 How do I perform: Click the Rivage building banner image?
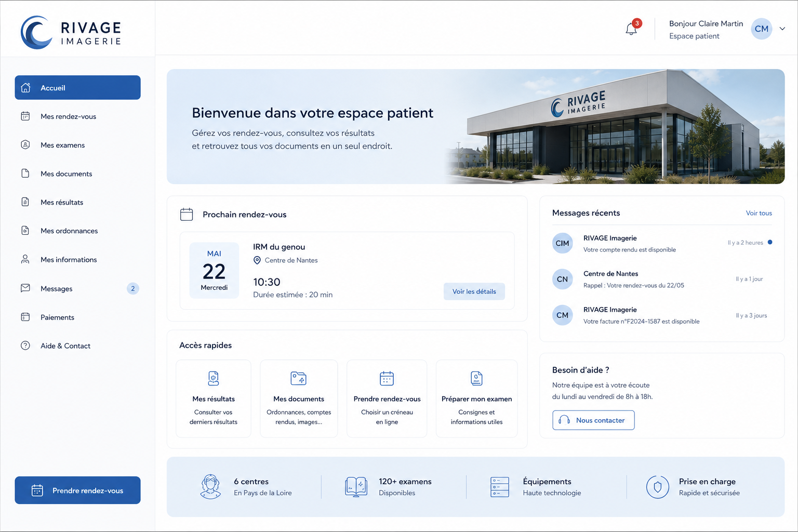tap(615, 126)
